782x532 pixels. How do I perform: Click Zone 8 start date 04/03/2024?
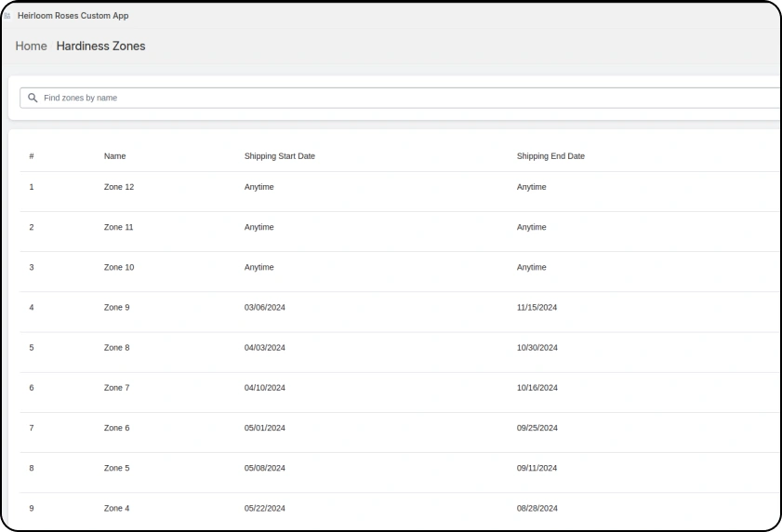[x=264, y=348]
